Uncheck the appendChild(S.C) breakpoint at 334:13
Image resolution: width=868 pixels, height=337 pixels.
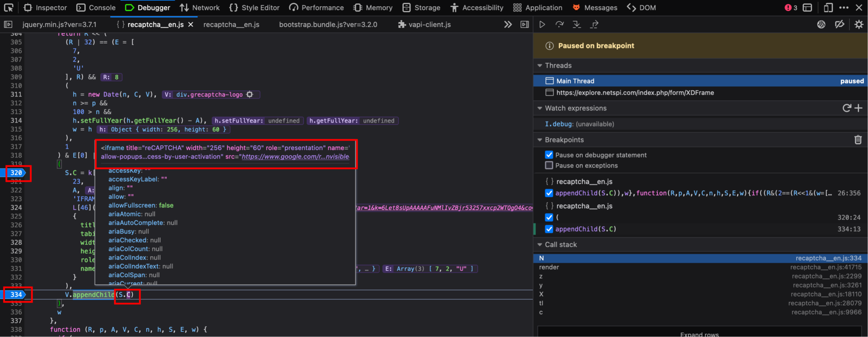click(549, 229)
